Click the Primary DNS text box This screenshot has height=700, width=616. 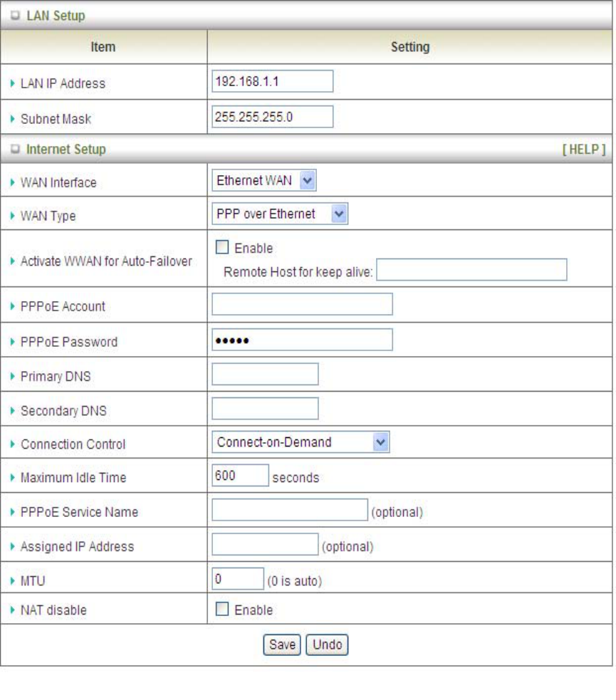click(265, 374)
